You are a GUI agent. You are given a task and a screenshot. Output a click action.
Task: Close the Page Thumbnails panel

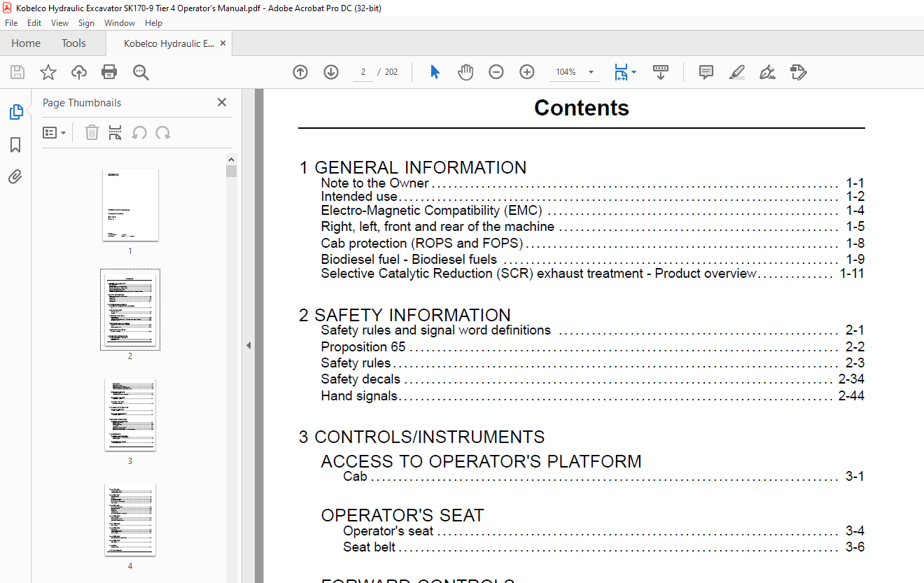coord(222,102)
